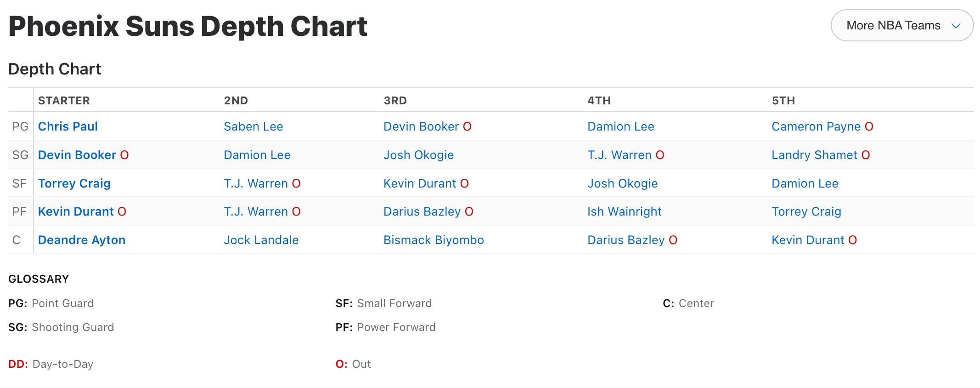
Task: Click the STARTER column header
Action: point(64,101)
